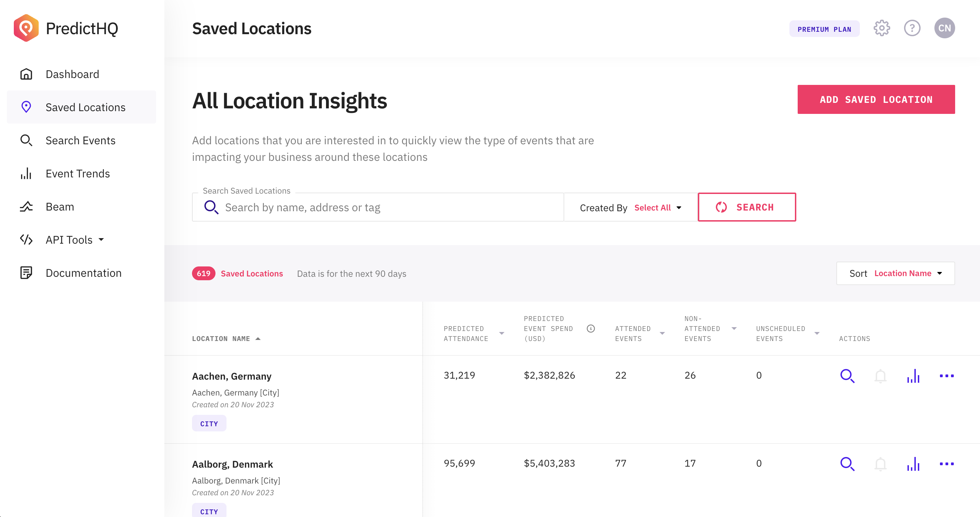Expand Created By Select All dropdown
The height and width of the screenshot is (517, 980).
tap(657, 207)
